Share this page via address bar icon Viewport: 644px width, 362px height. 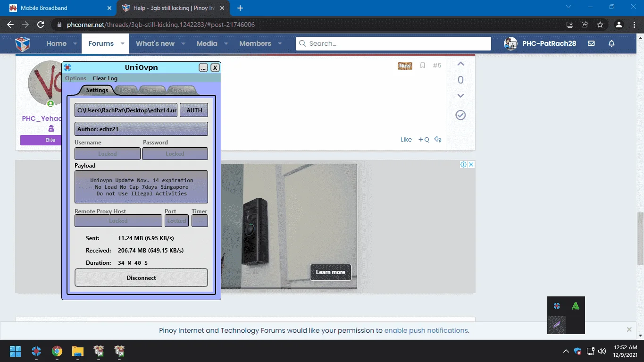585,25
